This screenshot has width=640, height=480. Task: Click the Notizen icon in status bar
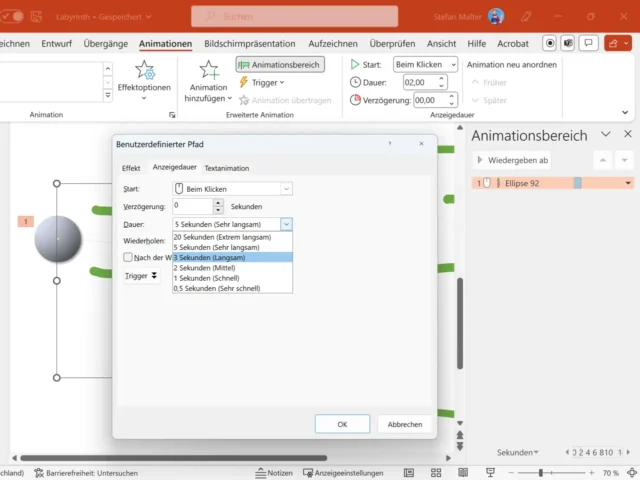pos(274,472)
